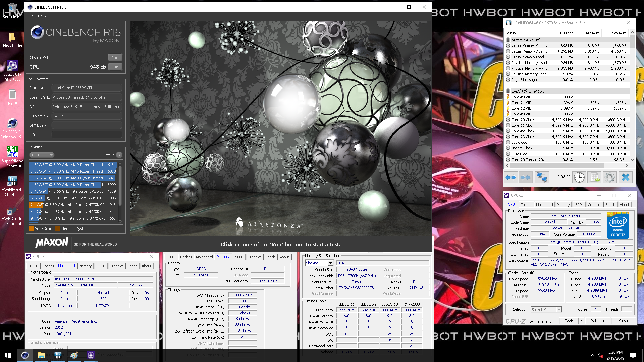
Task: Click HWiNFO log file sheet icon
Action: pyautogui.click(x=595, y=177)
